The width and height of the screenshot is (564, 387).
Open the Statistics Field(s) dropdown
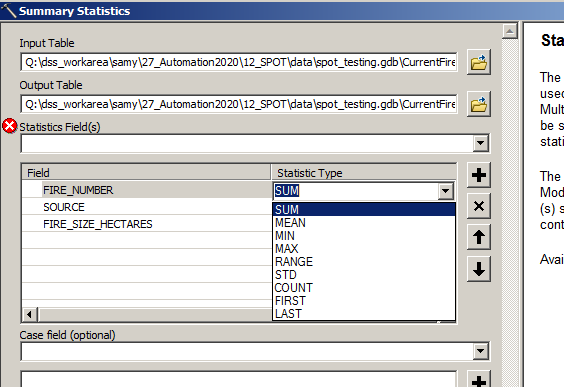pos(481,143)
